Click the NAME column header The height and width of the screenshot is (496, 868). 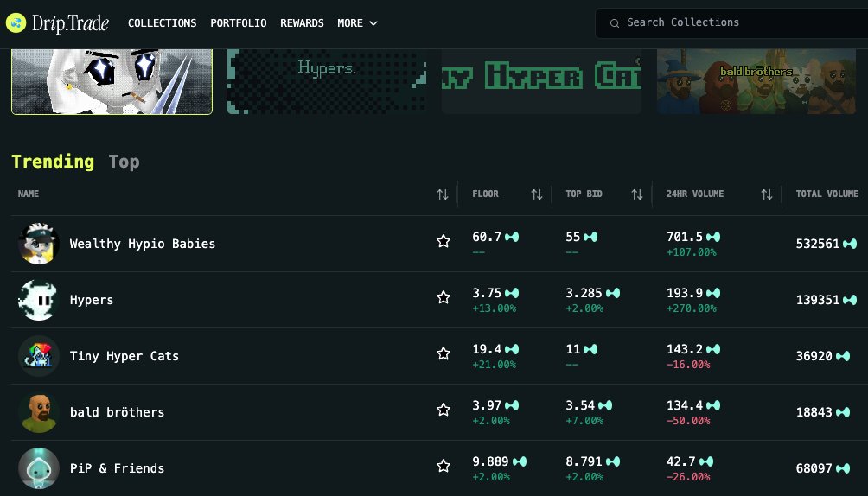tap(29, 194)
